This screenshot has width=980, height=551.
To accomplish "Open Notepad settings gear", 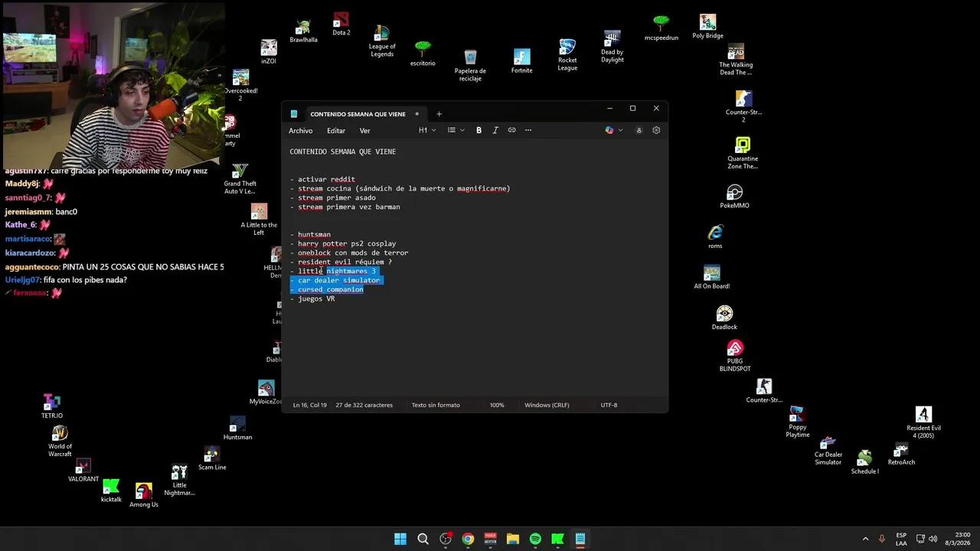I will click(x=656, y=130).
